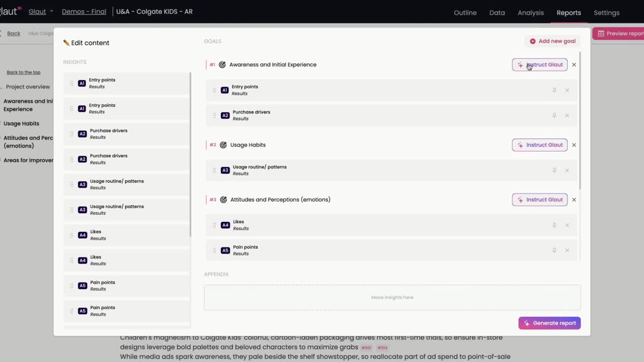Click the appendix 'Move insights here' drop zone
This screenshot has height=362, width=644.
[x=392, y=297]
